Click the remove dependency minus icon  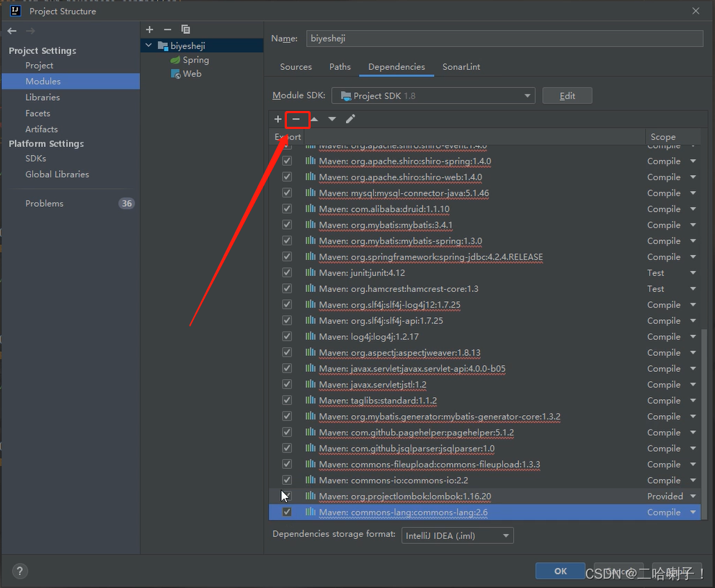[296, 119]
